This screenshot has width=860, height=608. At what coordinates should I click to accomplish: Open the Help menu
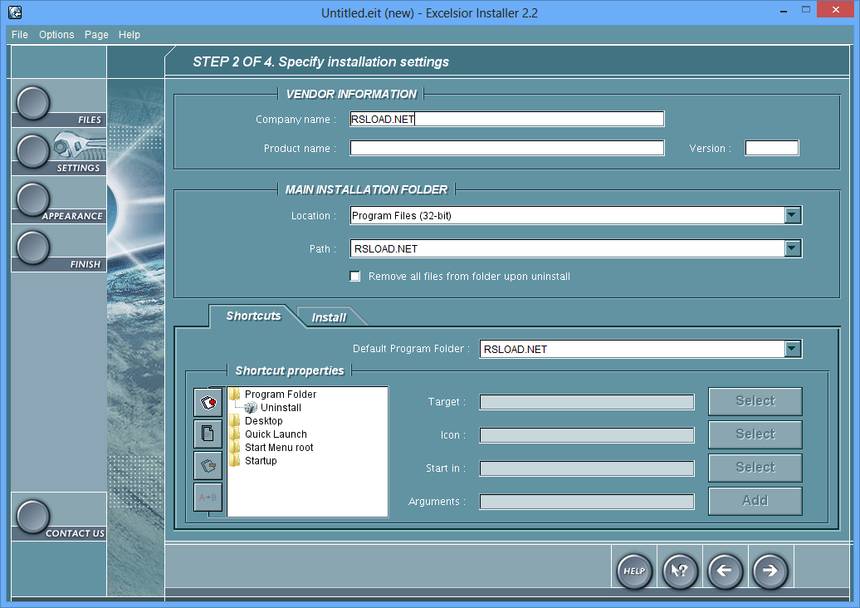click(x=129, y=35)
